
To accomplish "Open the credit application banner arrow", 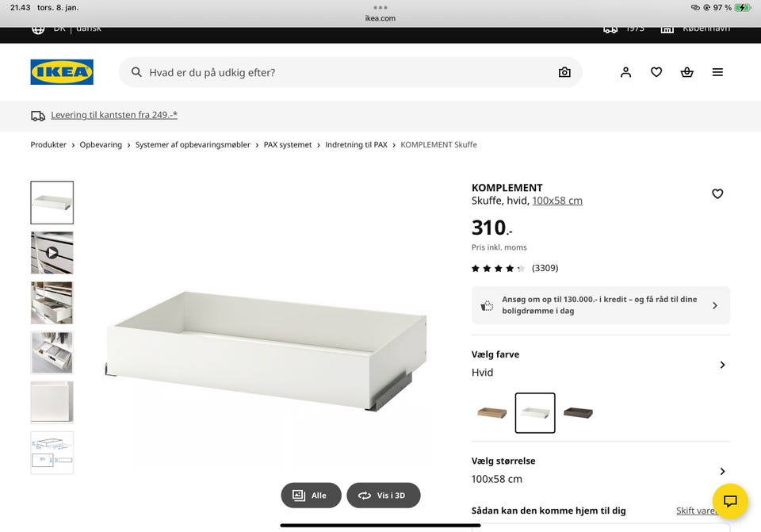I will point(714,305).
